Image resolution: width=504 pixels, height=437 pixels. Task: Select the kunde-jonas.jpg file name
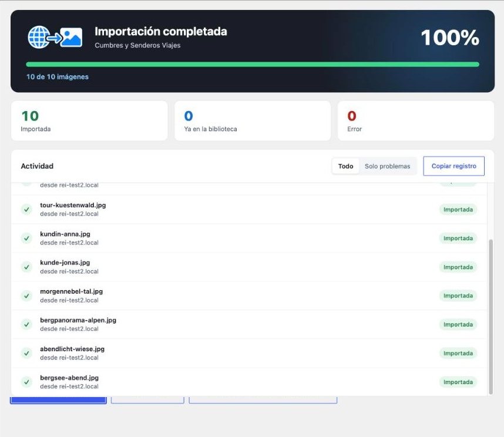(x=65, y=263)
